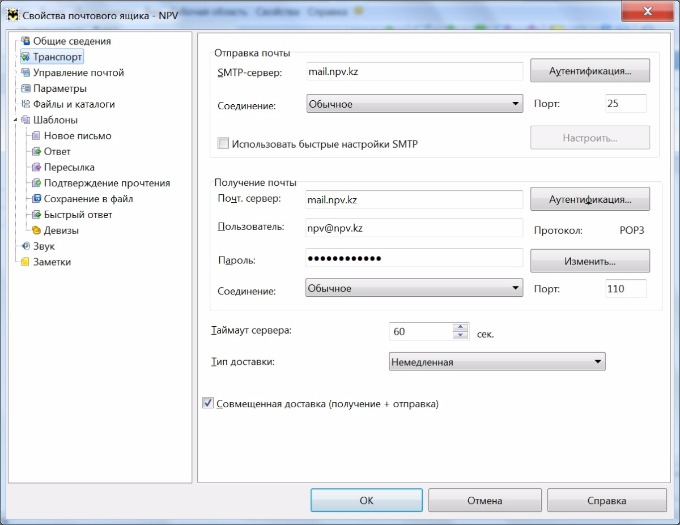Viewport: 680px width, 525px height.
Task: Click the SMTP Аутентификация button
Action: [x=589, y=71]
